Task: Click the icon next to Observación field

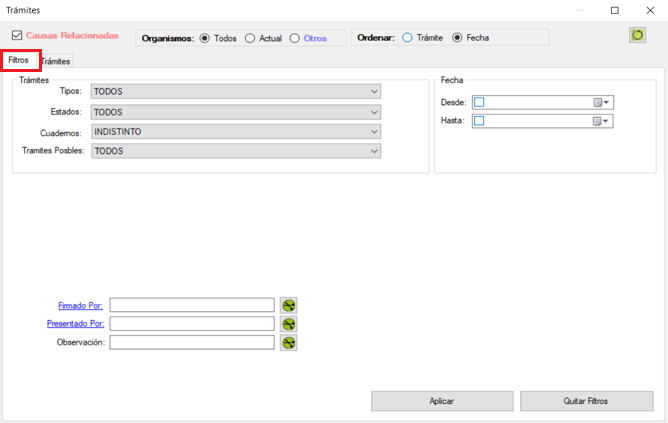Action: coord(289,343)
